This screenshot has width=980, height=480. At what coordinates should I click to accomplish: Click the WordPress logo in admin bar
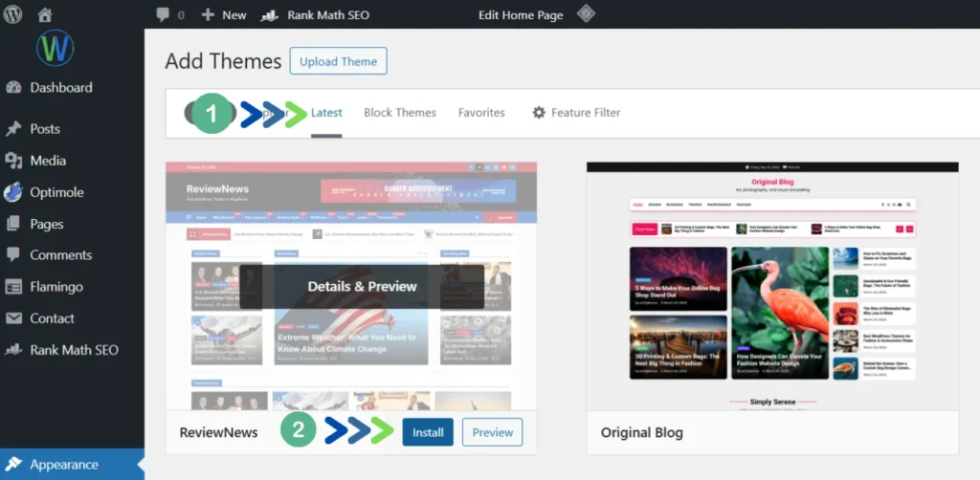13,15
